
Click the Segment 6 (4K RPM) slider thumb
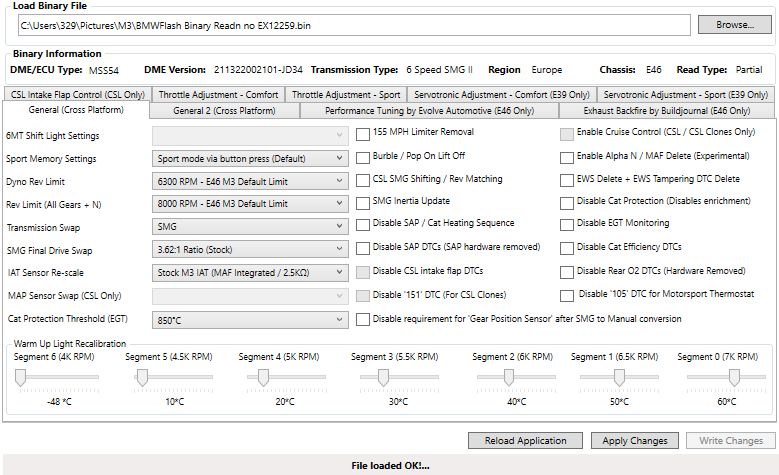click(20, 378)
